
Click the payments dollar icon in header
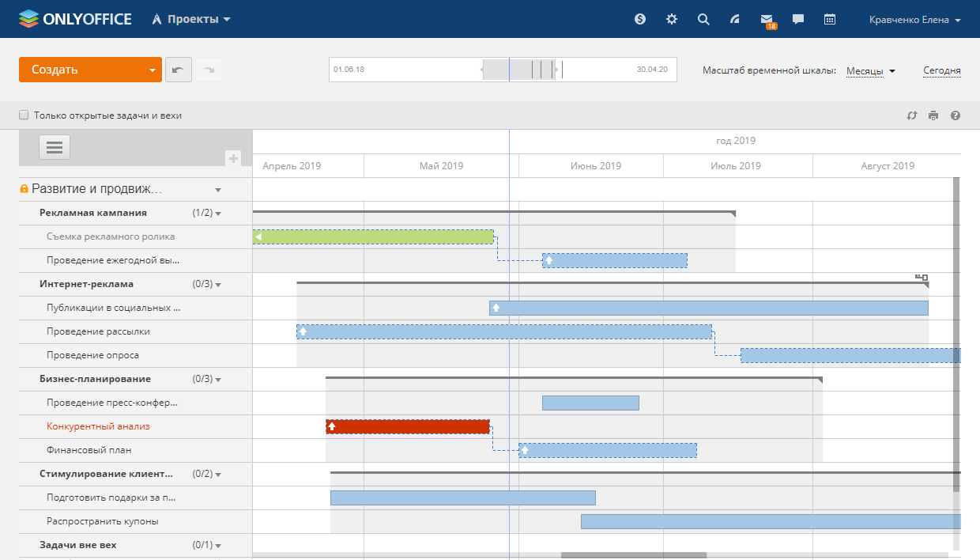[640, 19]
